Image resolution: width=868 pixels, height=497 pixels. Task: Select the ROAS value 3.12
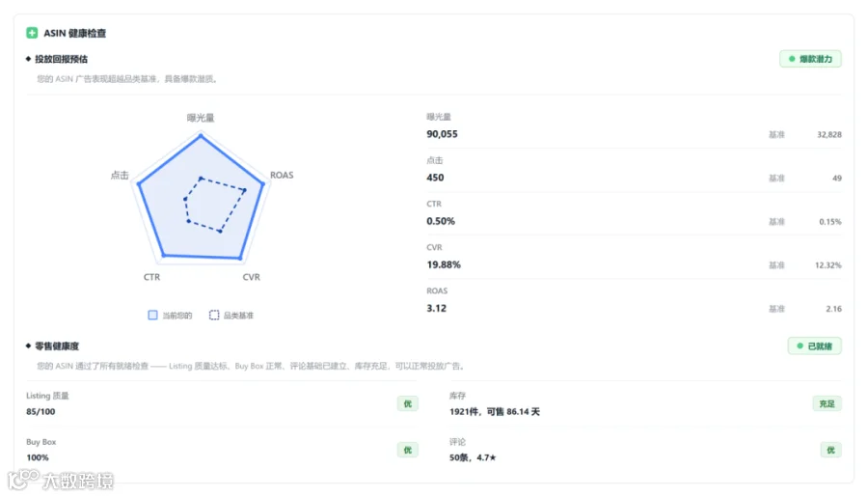tap(436, 308)
